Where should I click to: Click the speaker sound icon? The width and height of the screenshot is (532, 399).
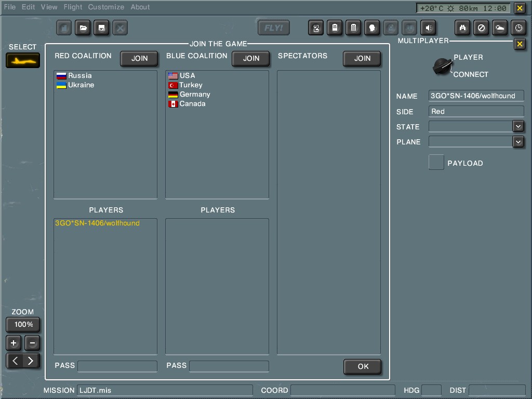428,28
